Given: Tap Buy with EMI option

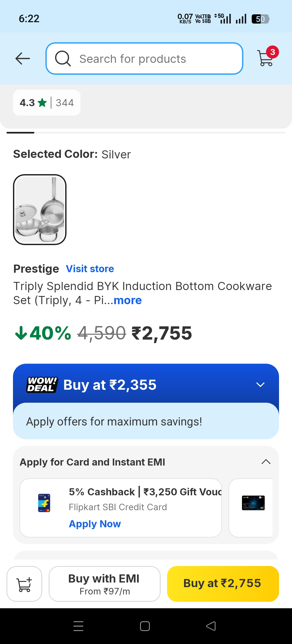Looking at the screenshot, I should point(104,584).
